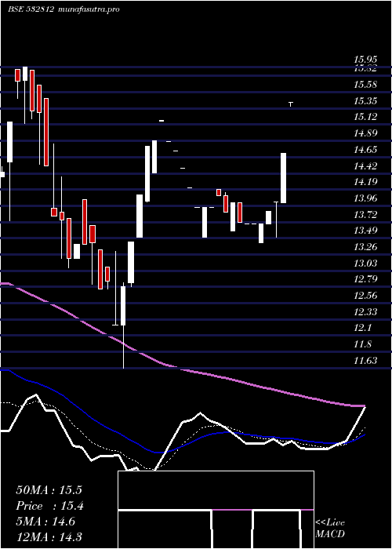Click the MACD histogram box
This screenshot has height=549, width=392.
tap(216, 510)
